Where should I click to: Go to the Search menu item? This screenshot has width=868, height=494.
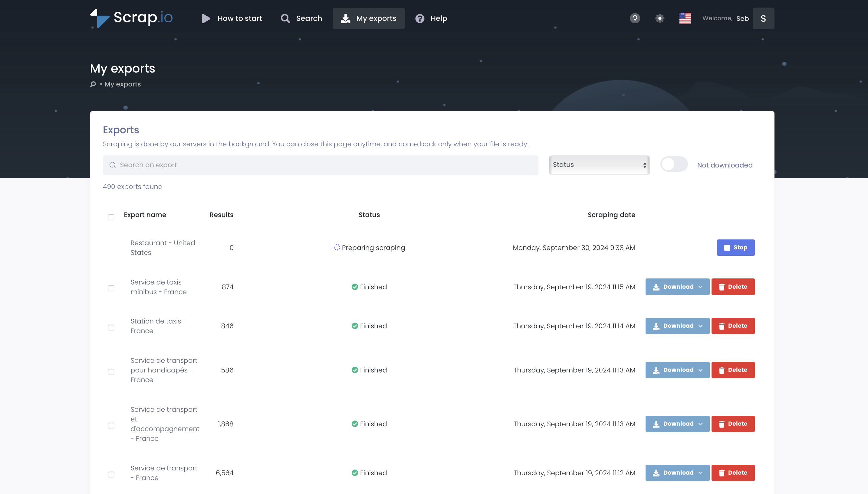[x=301, y=18]
